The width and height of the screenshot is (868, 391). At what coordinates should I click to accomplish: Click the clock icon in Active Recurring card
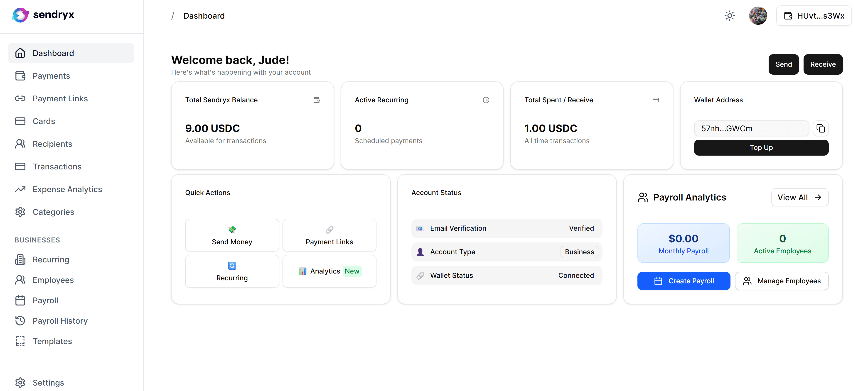click(486, 100)
